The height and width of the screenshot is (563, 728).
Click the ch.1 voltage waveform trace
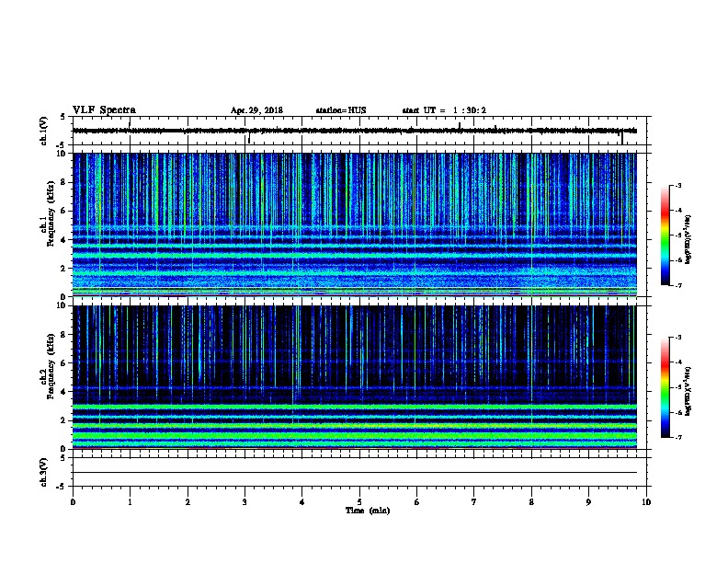355,131
